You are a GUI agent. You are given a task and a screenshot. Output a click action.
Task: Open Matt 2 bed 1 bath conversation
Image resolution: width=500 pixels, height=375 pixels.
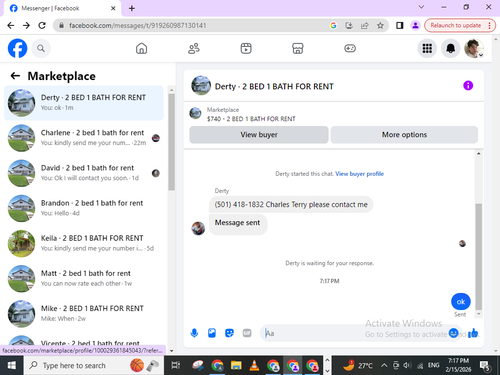pos(84,278)
